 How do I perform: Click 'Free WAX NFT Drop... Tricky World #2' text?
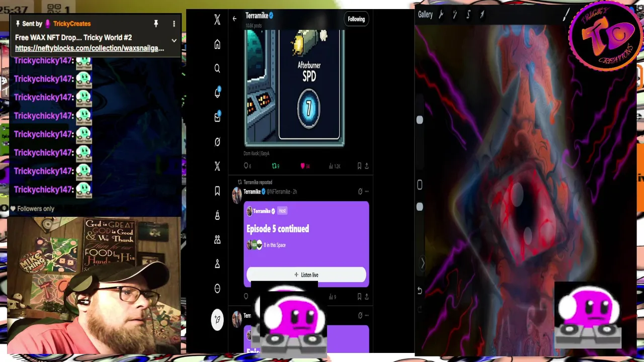73,38
